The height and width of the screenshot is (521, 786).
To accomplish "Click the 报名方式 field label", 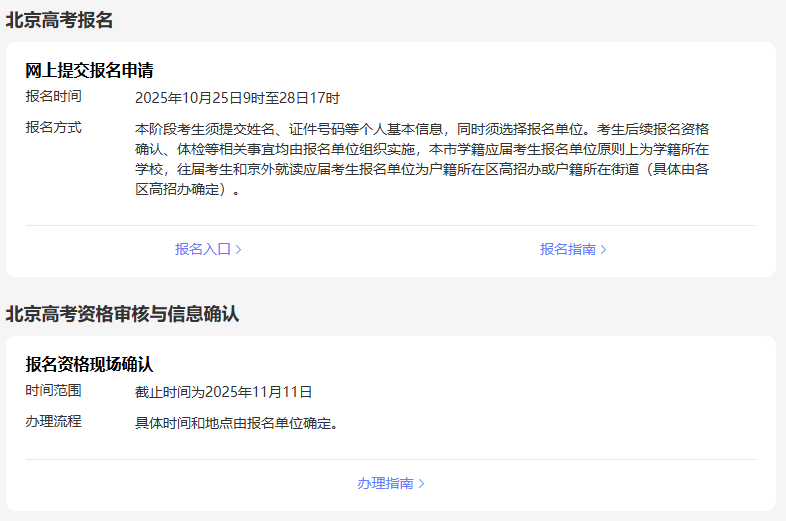I will pos(54,127).
